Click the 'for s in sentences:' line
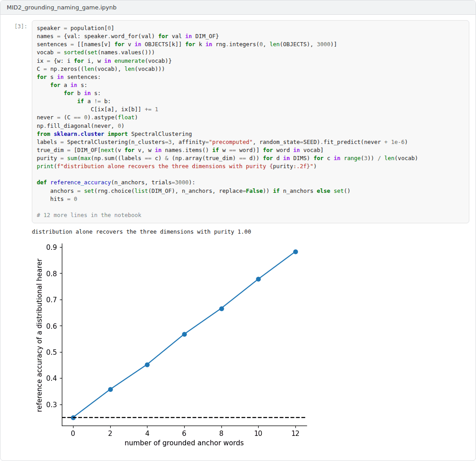The image size is (476, 461). coord(69,77)
